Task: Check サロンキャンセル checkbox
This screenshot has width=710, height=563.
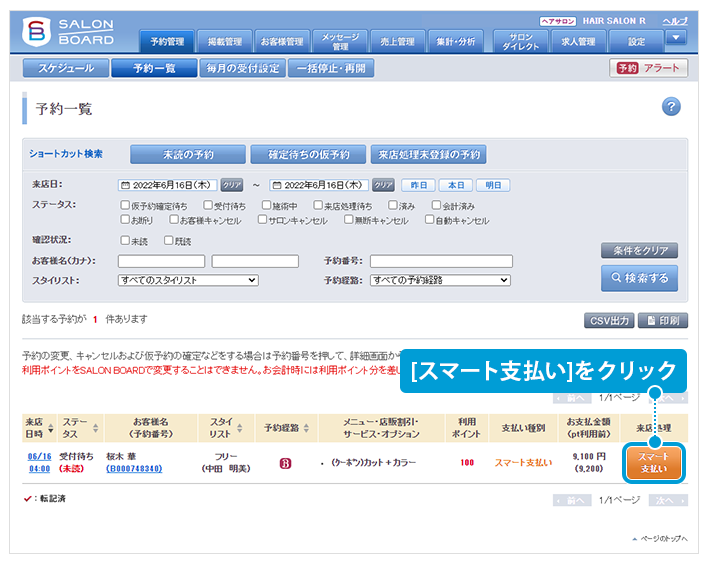Action: tap(262, 220)
